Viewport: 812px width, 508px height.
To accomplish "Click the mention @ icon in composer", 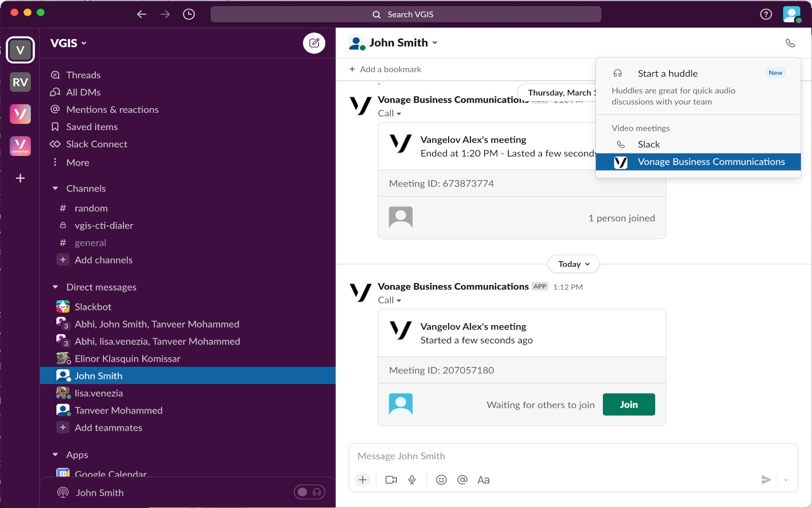I will pyautogui.click(x=462, y=480).
